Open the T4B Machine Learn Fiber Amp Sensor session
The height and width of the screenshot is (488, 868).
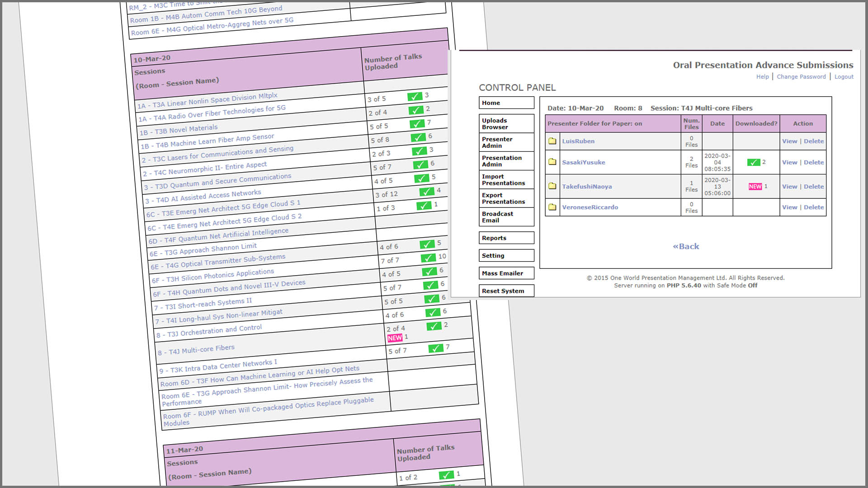[x=207, y=141]
